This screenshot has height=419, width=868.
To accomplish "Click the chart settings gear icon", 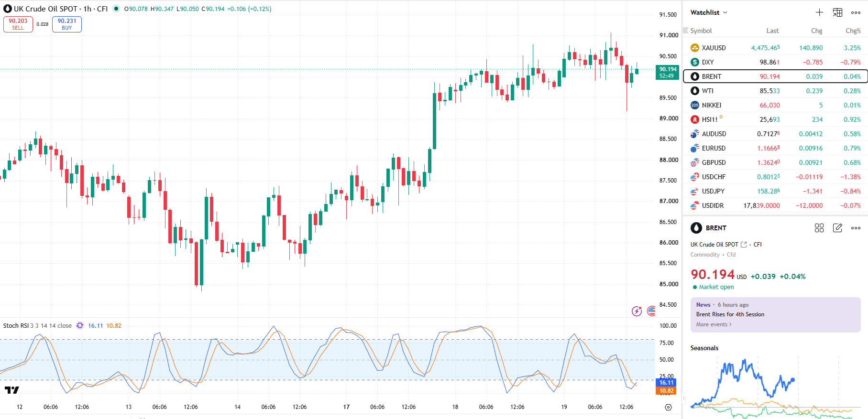I will click(x=668, y=407).
